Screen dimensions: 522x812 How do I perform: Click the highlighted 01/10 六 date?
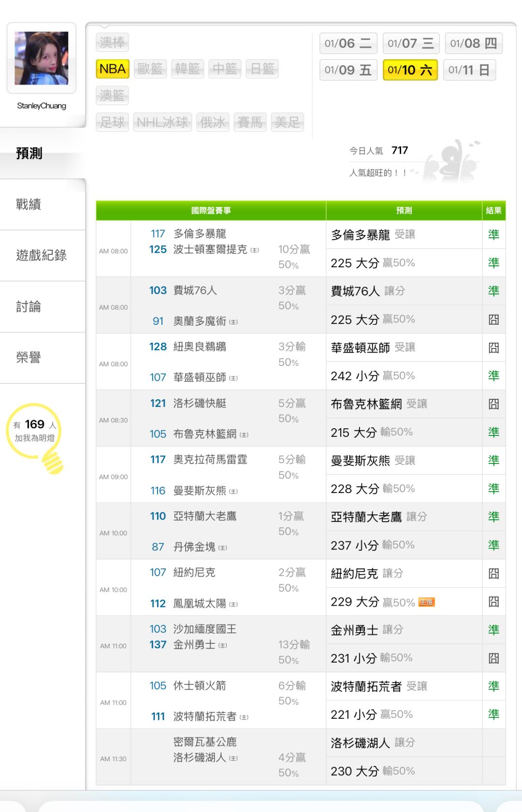pyautogui.click(x=410, y=70)
